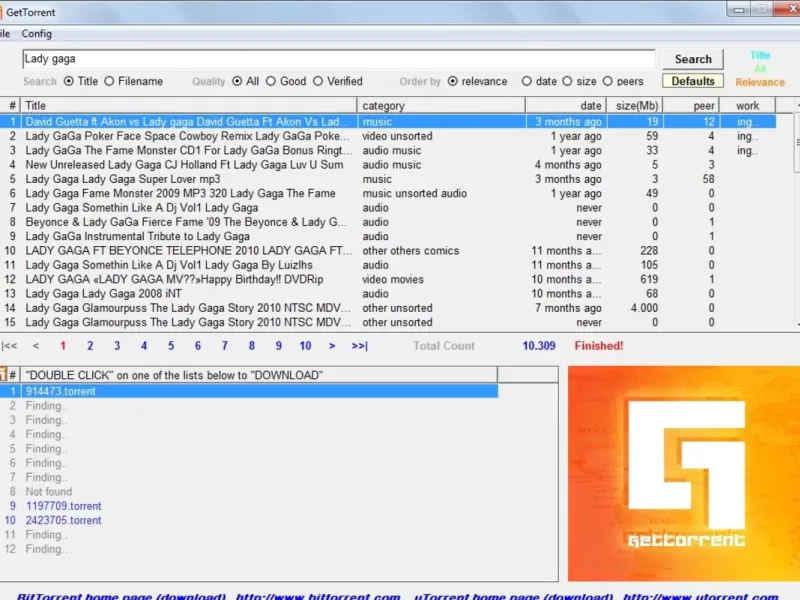Viewport: 800px width, 600px height.
Task: Open results page 4
Action: 144,346
